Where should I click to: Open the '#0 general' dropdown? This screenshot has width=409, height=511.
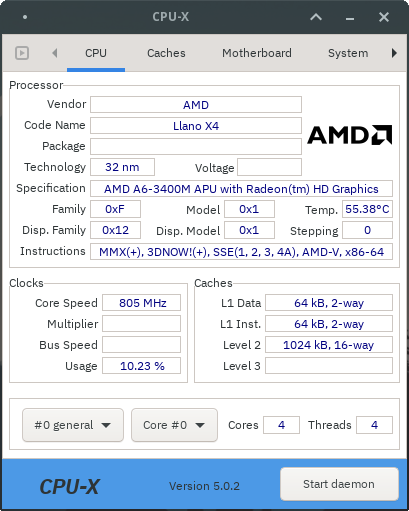click(73, 425)
